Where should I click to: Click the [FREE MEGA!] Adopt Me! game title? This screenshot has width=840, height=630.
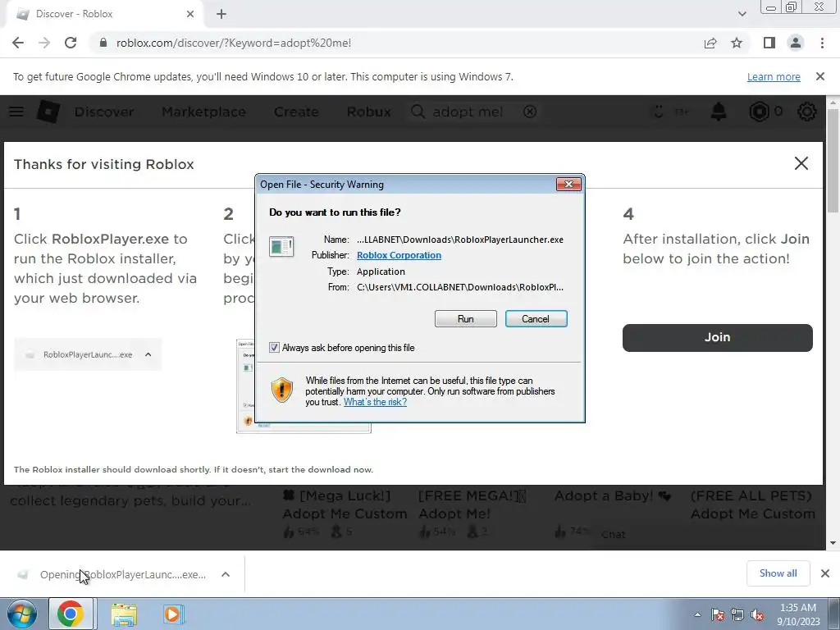[472, 504]
